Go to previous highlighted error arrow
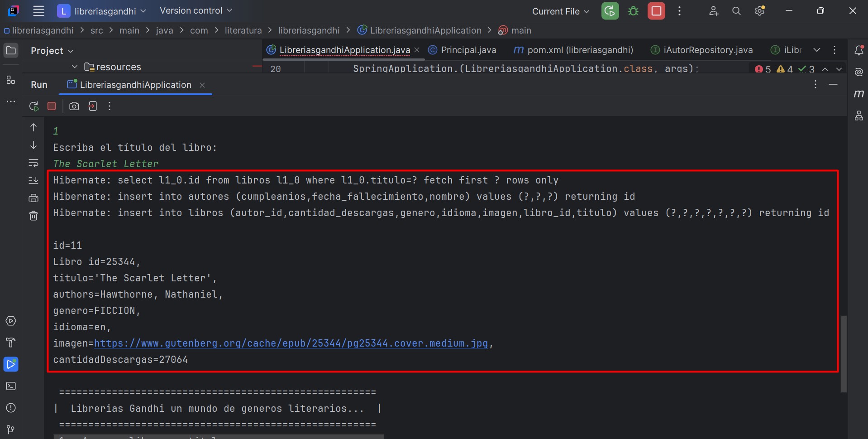The image size is (868, 439). pyautogui.click(x=825, y=69)
